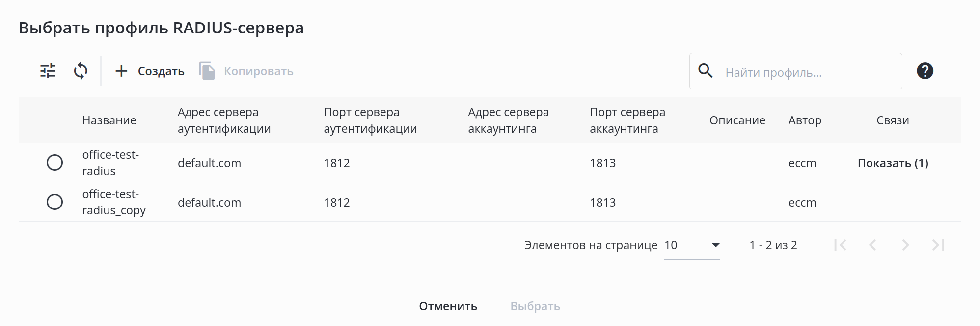
Task: Open the help question mark icon
Action: tap(925, 71)
